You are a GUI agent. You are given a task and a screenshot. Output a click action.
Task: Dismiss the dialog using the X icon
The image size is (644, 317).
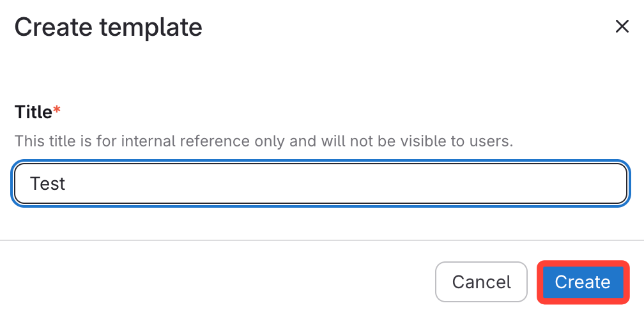622,26
